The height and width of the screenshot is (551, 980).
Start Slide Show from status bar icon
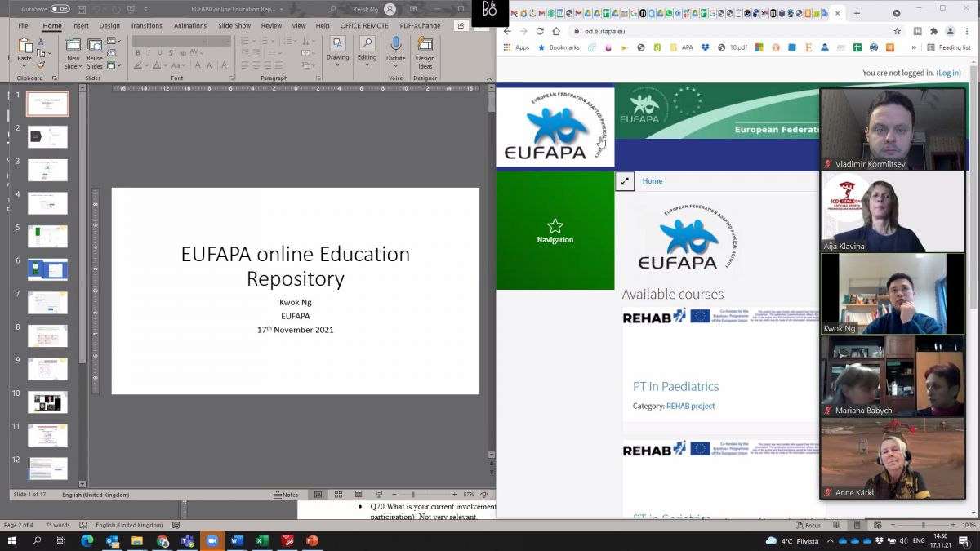click(x=379, y=495)
